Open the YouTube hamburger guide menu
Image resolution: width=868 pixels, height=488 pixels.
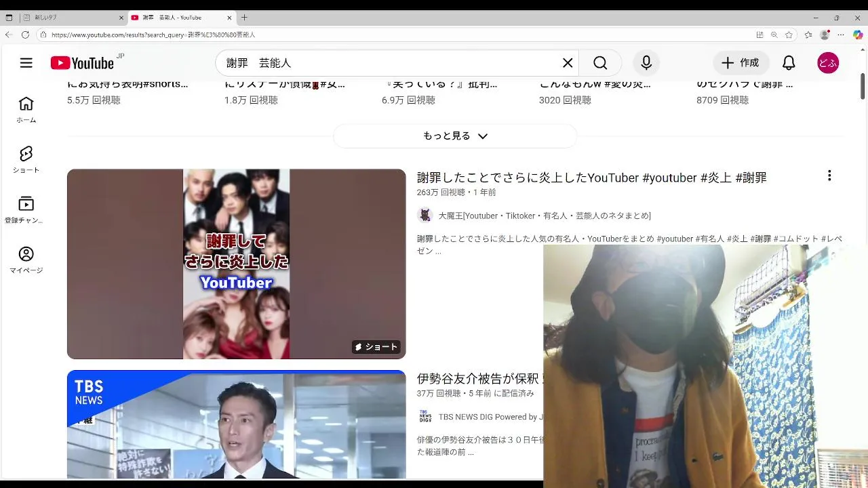tap(26, 63)
